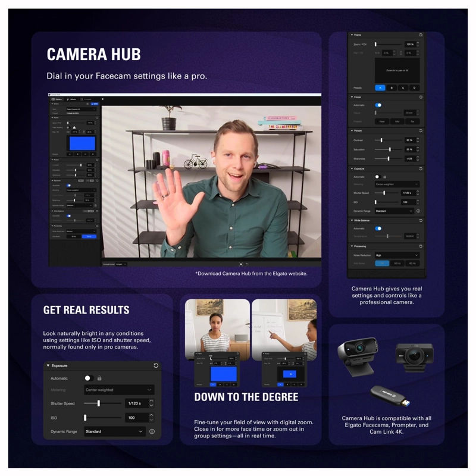Viewport: 476px width, 476px height.
Task: Open the Preview Format dropdown under the preview
Action: [121, 264]
